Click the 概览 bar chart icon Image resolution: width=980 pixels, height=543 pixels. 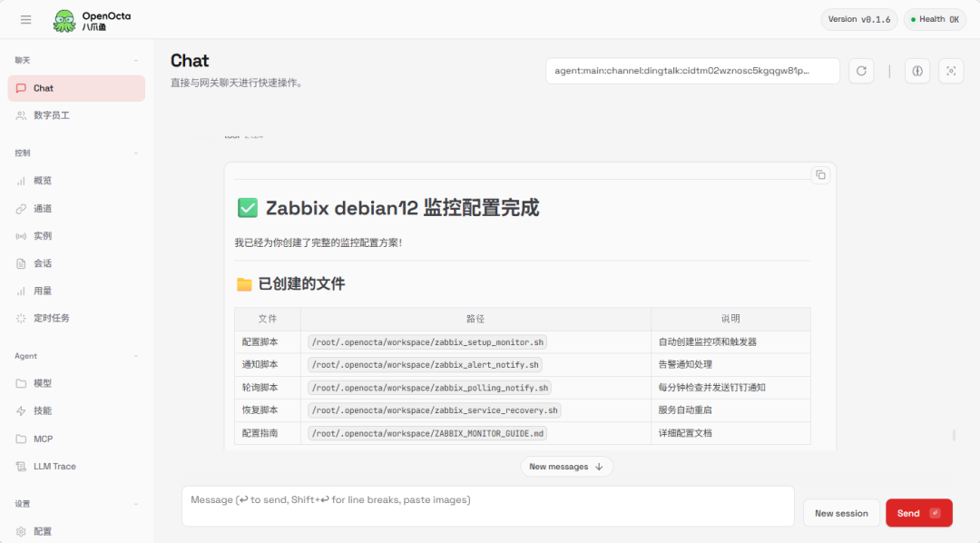pos(21,181)
